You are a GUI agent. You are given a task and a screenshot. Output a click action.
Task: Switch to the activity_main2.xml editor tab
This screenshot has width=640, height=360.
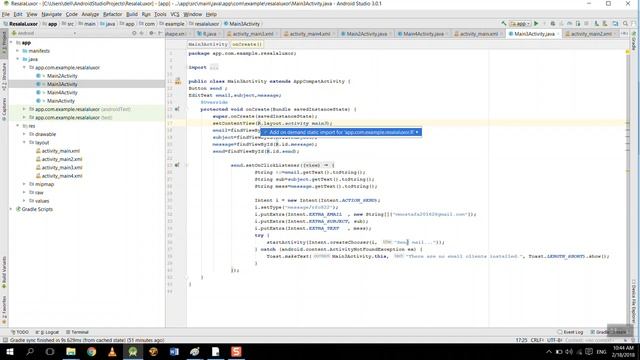click(591, 33)
